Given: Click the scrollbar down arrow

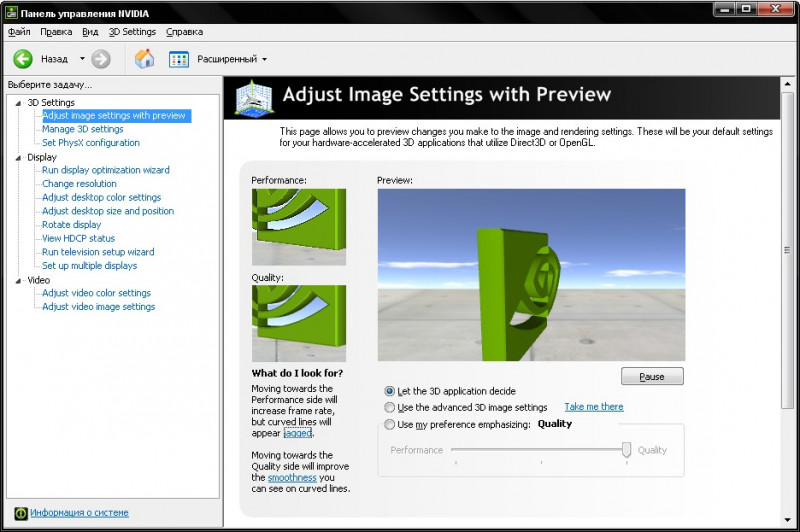Looking at the screenshot, I should (787, 520).
